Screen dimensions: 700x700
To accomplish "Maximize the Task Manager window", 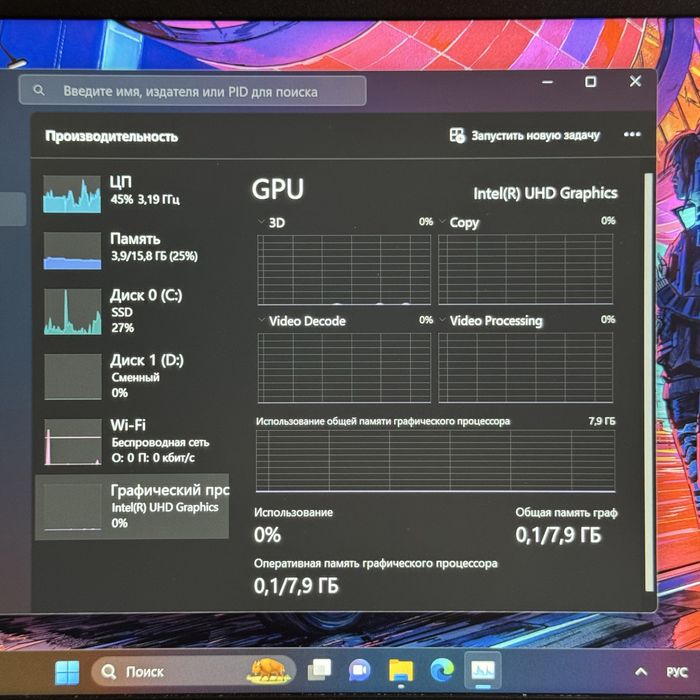I will coord(591,82).
